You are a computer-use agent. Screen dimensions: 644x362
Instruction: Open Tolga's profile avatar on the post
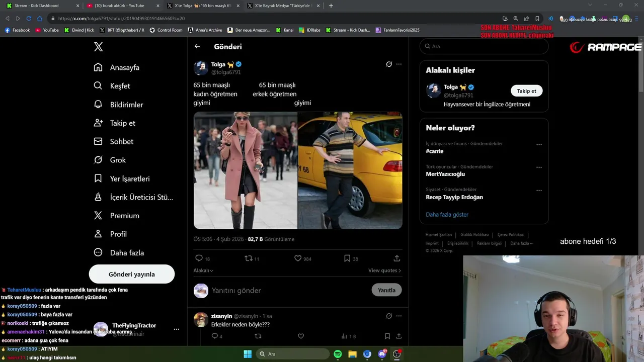[201, 68]
